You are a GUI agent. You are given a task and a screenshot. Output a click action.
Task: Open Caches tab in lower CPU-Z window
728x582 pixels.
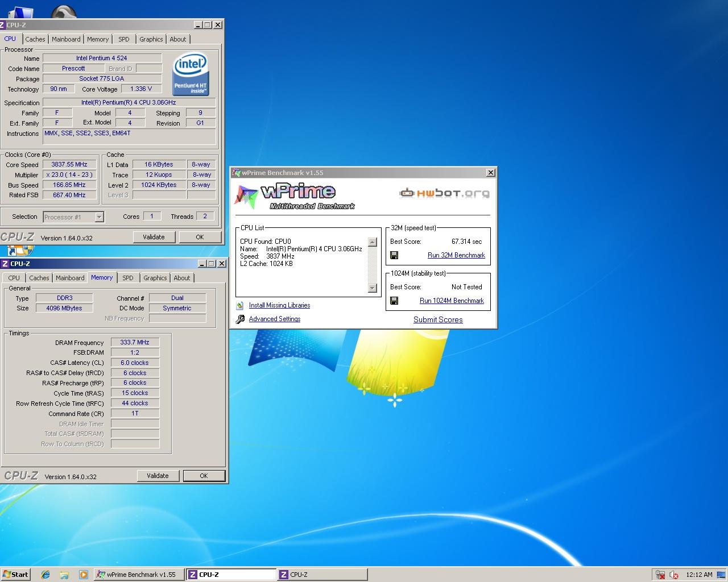(x=39, y=278)
